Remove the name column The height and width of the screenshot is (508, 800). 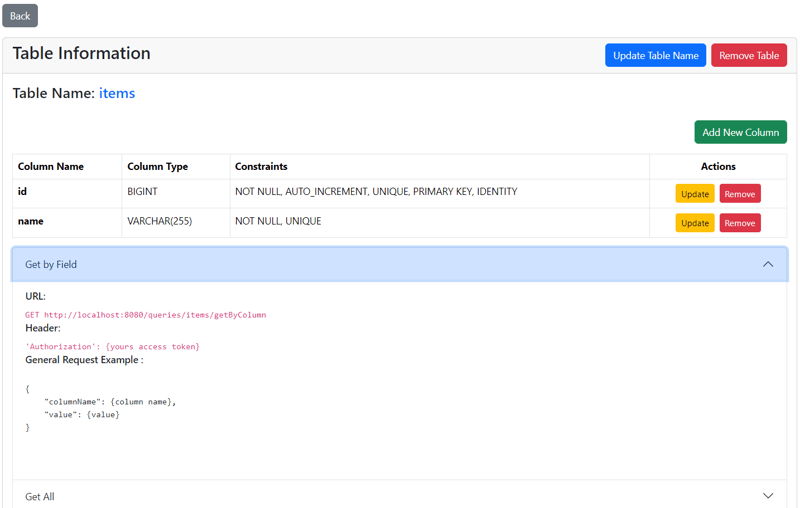[x=739, y=223]
